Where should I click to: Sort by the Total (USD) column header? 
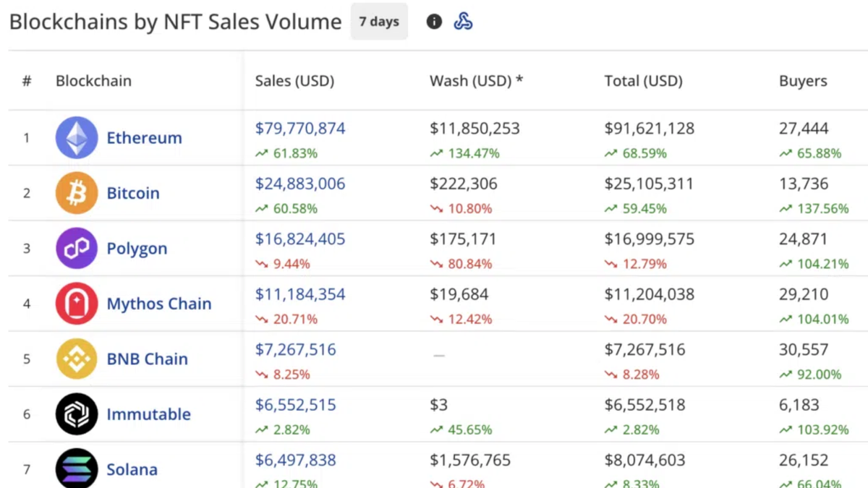coord(643,81)
